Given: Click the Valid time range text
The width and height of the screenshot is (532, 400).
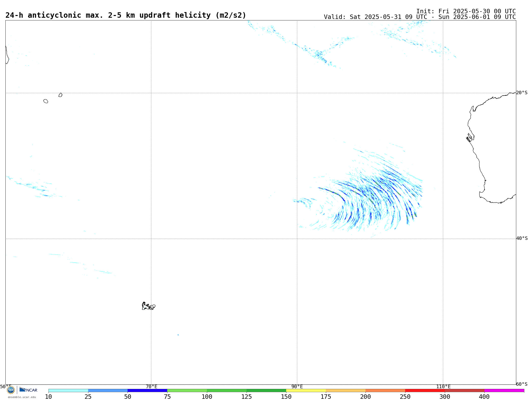Looking at the screenshot, I should pos(420,17).
